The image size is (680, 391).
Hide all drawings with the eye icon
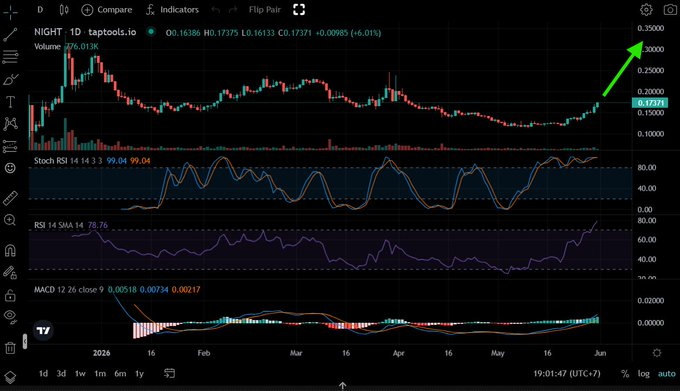(10, 316)
